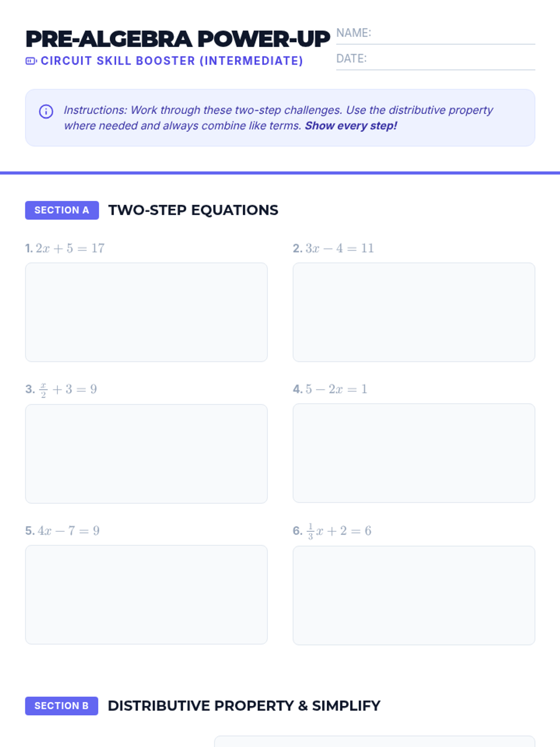Viewport: 560px width, 747px height.
Task: Click the partial answer box under Section B
Action: pos(374,741)
